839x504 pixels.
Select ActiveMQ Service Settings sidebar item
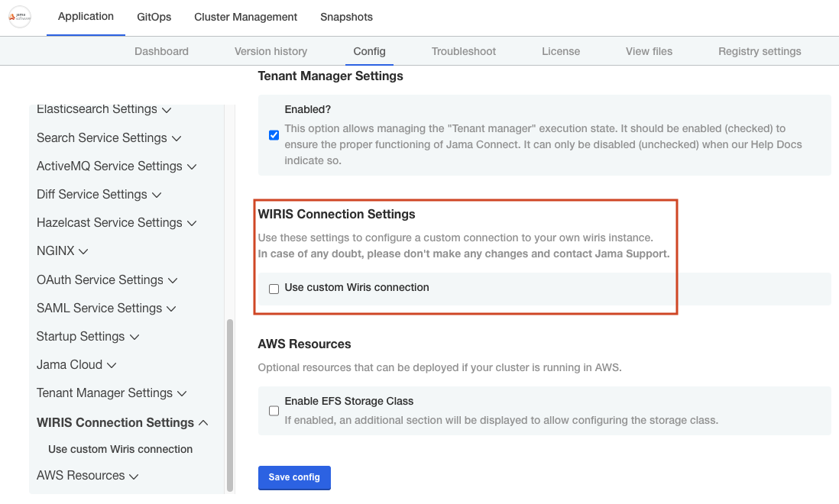pos(109,166)
